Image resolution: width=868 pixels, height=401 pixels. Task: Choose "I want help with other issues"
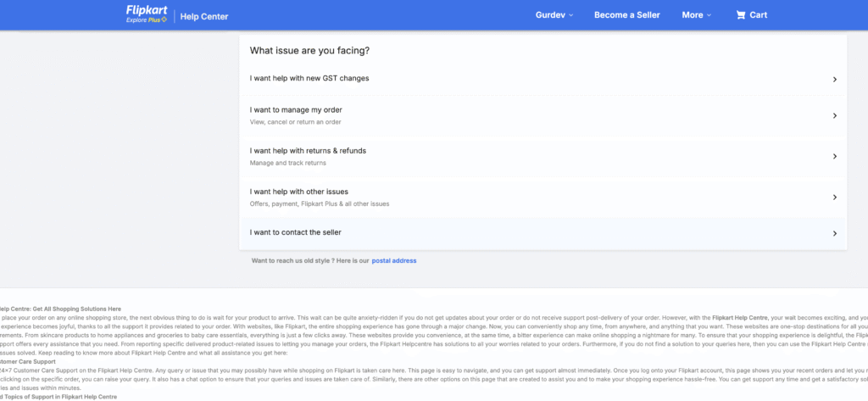pyautogui.click(x=299, y=192)
